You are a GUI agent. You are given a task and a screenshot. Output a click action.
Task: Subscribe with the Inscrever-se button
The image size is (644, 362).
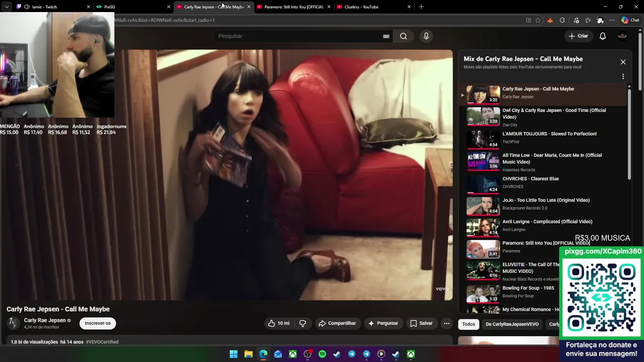pos(98,323)
